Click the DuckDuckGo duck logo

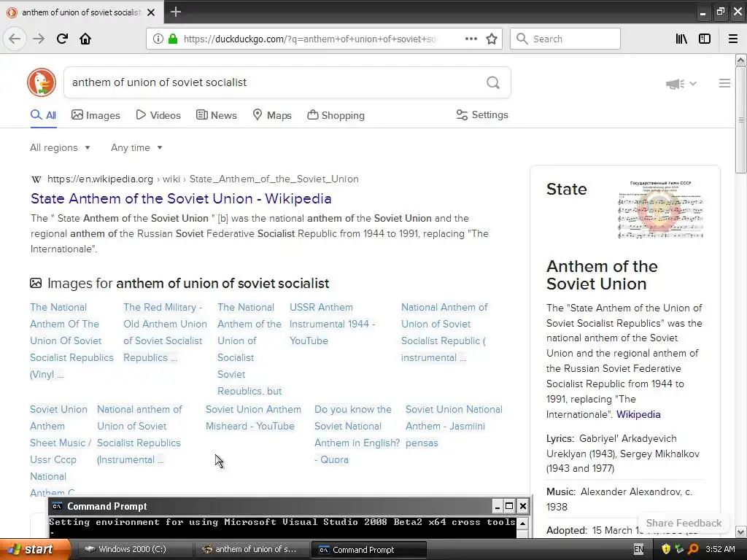(42, 82)
